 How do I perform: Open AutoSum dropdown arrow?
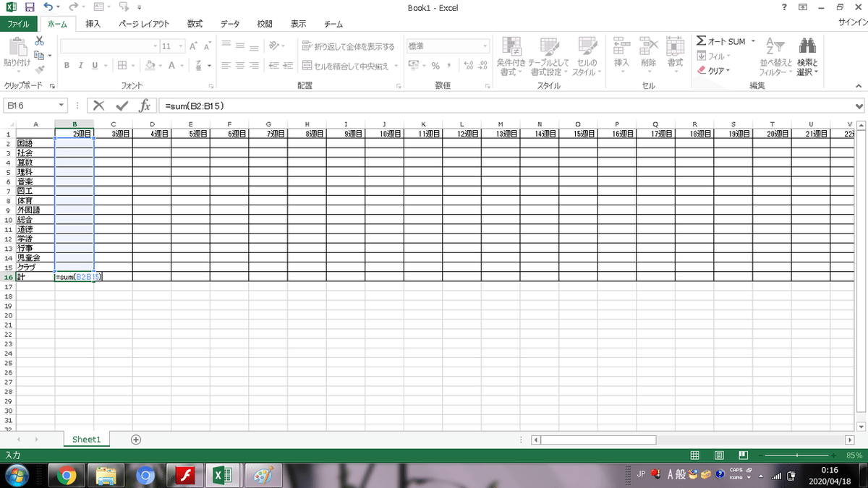pyautogui.click(x=753, y=41)
